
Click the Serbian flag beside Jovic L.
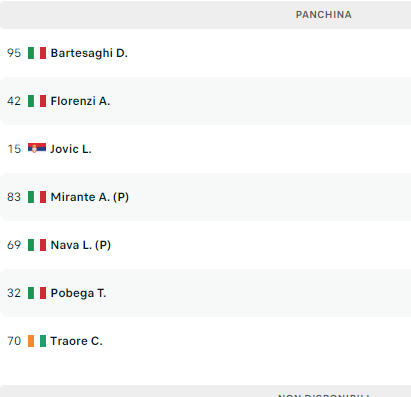pos(37,148)
